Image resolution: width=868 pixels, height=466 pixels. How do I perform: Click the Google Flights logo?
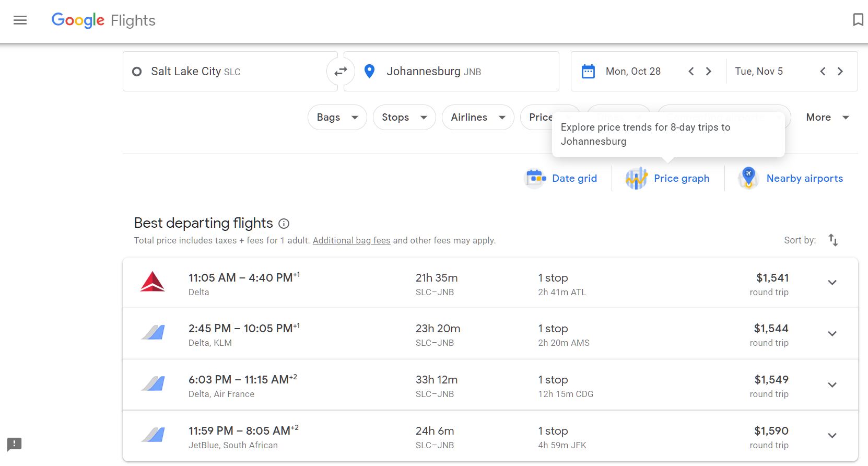(x=103, y=20)
